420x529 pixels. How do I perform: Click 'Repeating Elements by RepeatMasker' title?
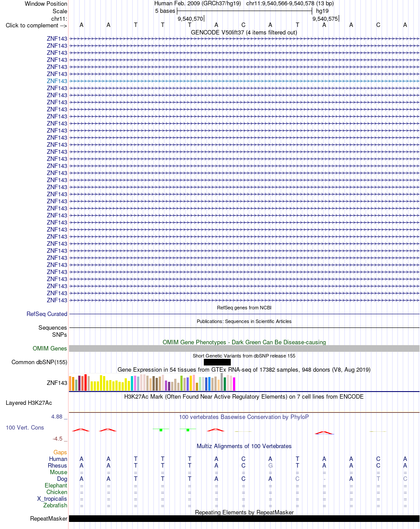tap(244, 513)
